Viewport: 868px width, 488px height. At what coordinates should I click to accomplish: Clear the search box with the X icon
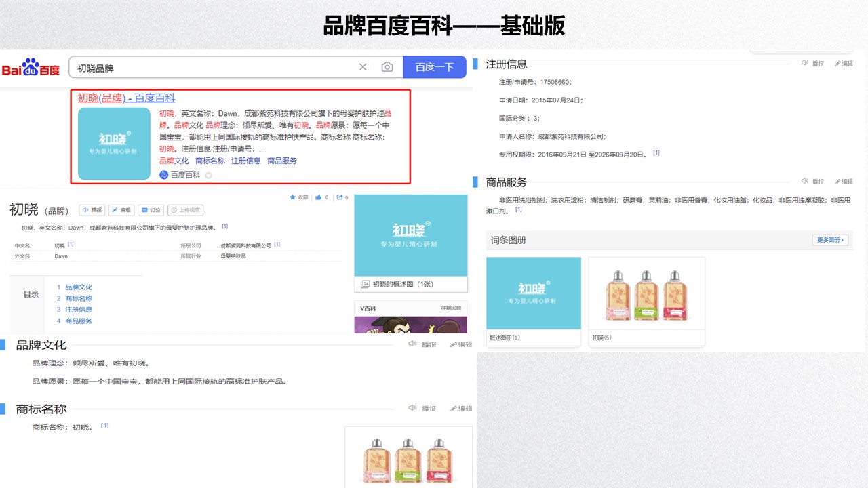tap(363, 67)
